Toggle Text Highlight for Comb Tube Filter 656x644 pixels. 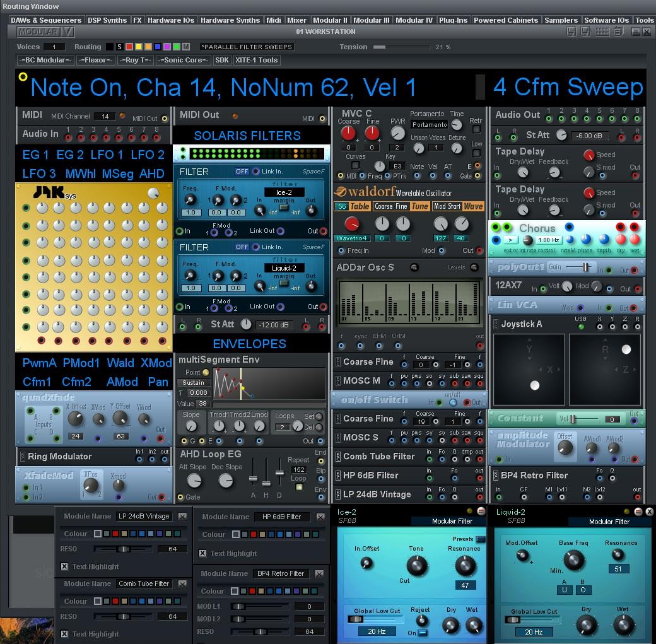[64, 633]
